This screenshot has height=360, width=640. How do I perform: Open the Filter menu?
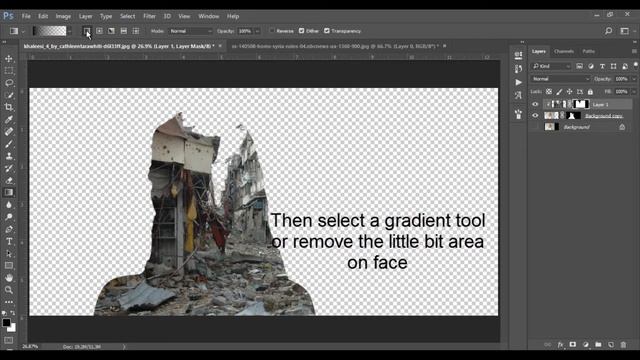pos(149,16)
